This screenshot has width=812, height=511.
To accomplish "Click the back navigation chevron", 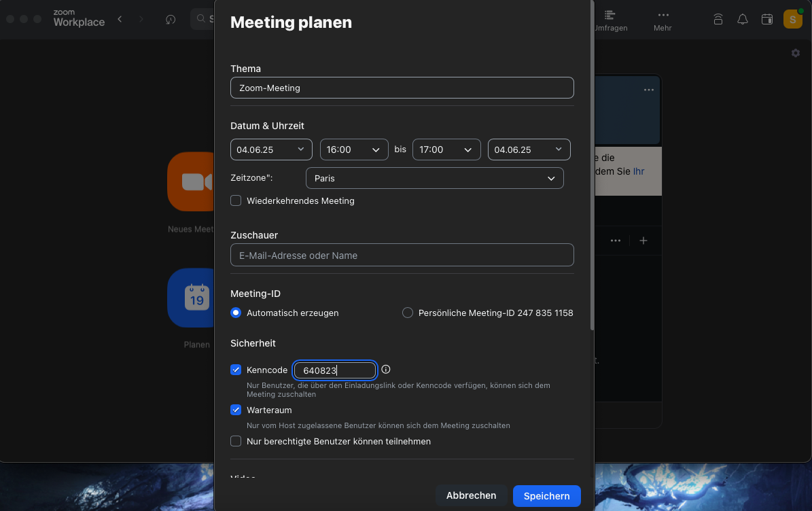I will point(120,19).
